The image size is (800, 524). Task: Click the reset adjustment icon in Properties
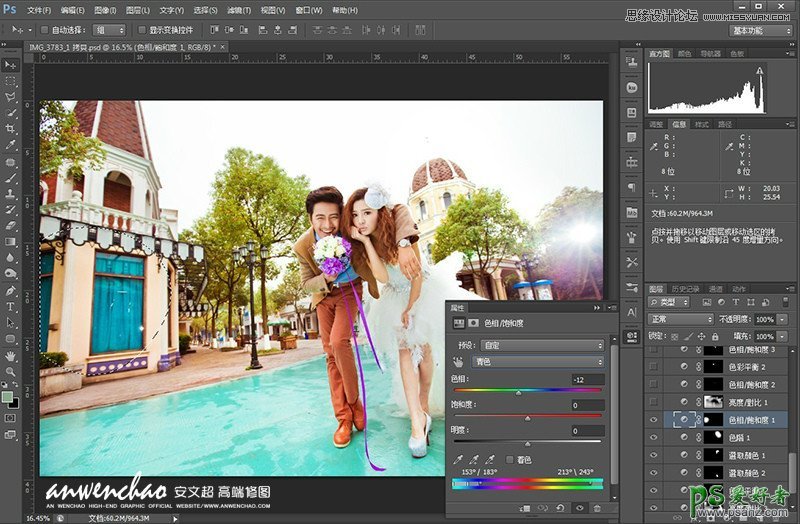pyautogui.click(x=560, y=508)
